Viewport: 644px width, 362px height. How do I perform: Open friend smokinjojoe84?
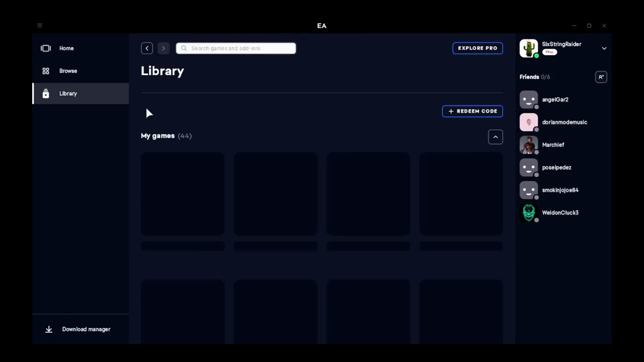pyautogui.click(x=563, y=190)
